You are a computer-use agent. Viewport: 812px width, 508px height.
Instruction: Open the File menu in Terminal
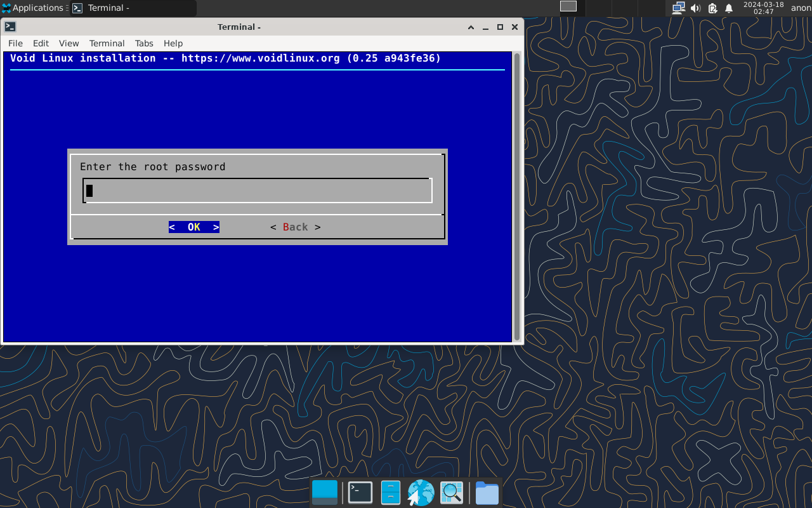[15, 43]
